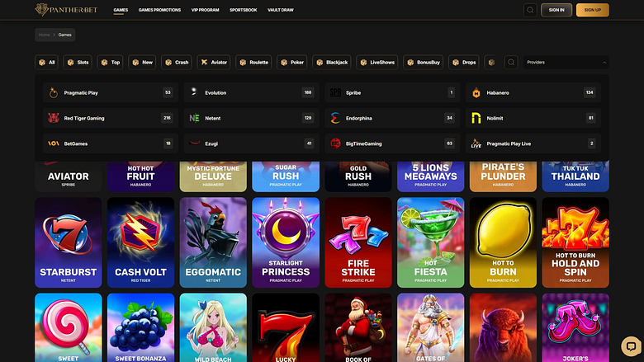Image resolution: width=644 pixels, height=362 pixels.
Task: Click the partially hidden category chip icon
Action: pyautogui.click(x=491, y=63)
